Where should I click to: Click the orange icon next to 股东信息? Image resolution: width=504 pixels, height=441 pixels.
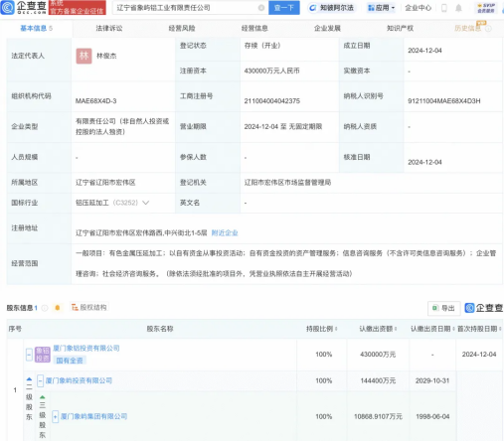pos(58,308)
